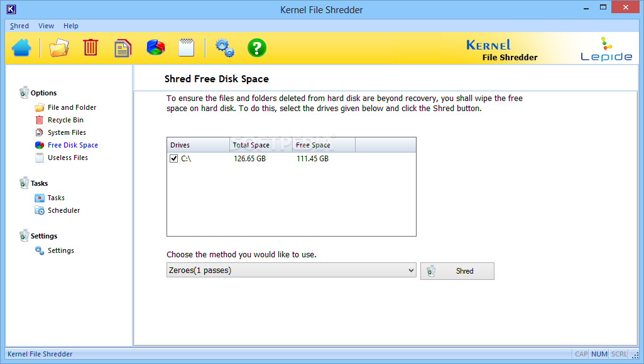Click the SCRL indicator in status bar
The image size is (644, 364).
point(619,354)
